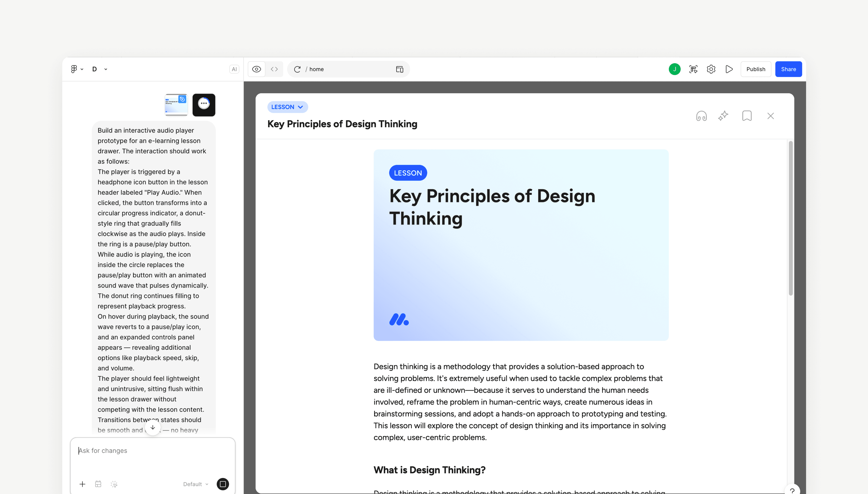
Task: Switch to preview mode eye toggle
Action: coord(257,69)
